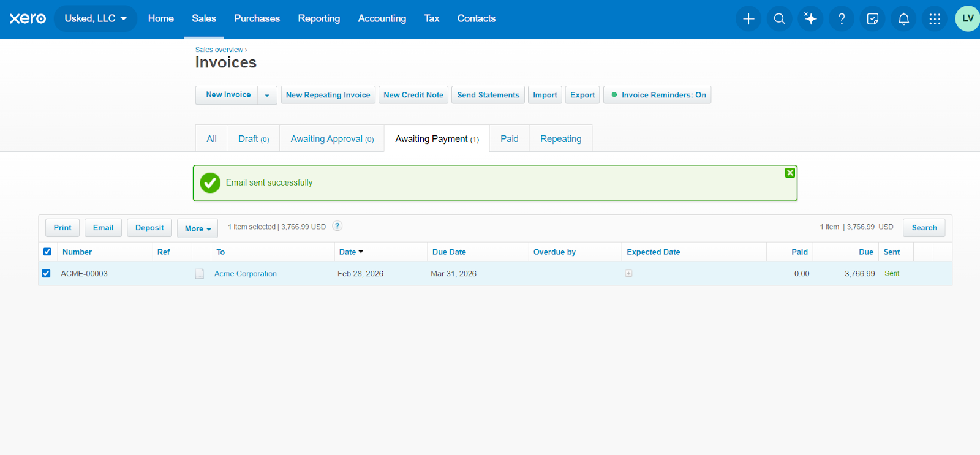Expand the New Invoice dropdown arrow

pyautogui.click(x=267, y=95)
